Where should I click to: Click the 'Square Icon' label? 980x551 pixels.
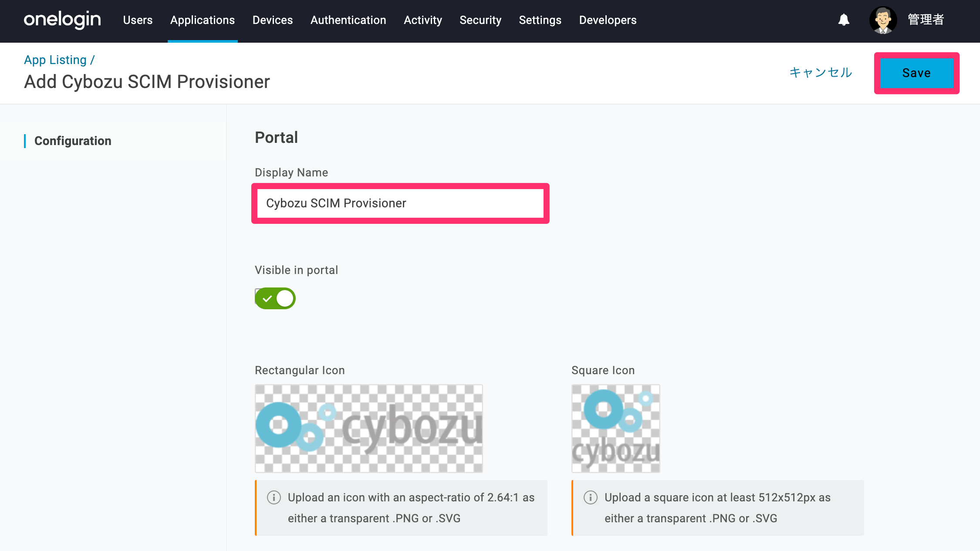click(603, 370)
